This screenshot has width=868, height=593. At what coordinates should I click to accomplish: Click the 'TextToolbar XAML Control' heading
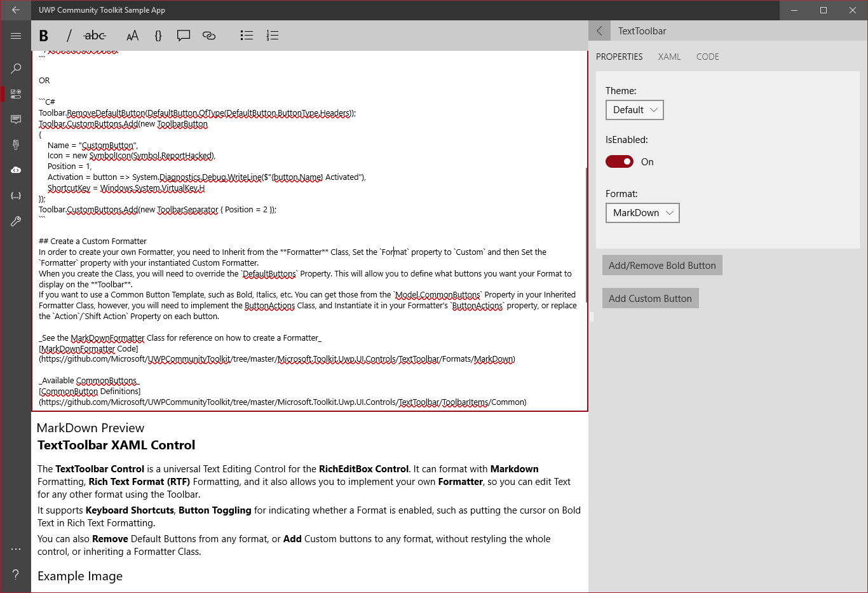click(x=116, y=445)
